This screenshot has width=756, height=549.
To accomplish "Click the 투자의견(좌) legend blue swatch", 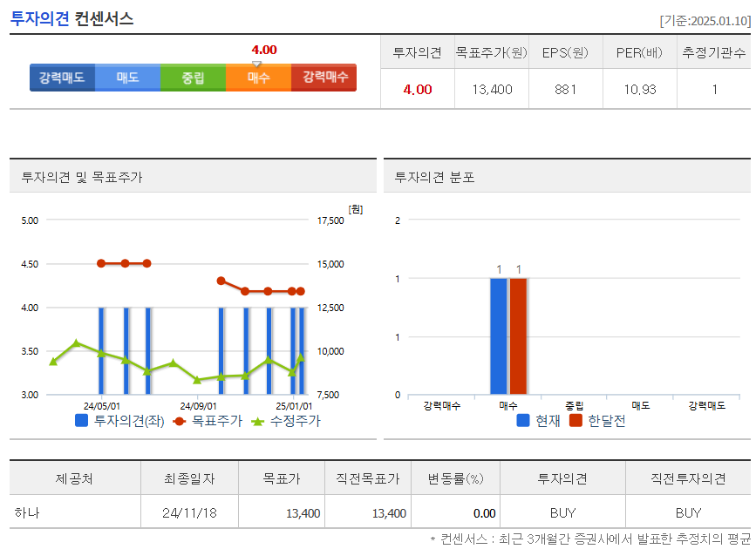I will pyautogui.click(x=81, y=421).
